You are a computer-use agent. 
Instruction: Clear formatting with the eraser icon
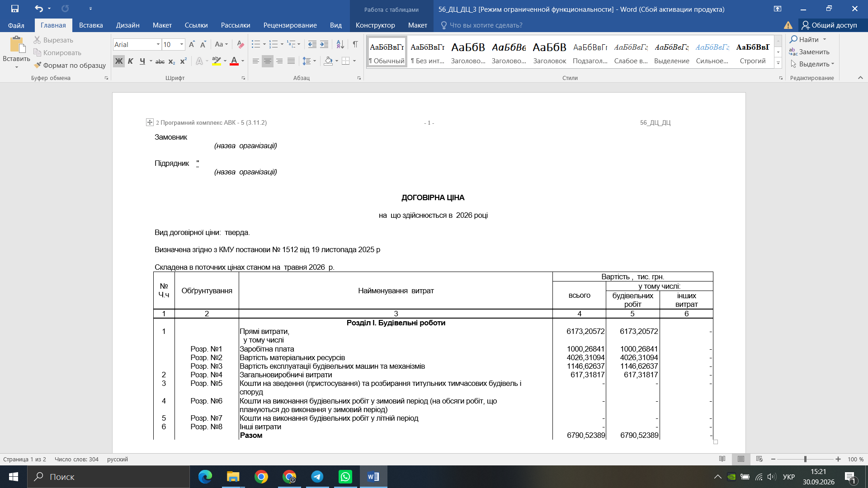[241, 44]
